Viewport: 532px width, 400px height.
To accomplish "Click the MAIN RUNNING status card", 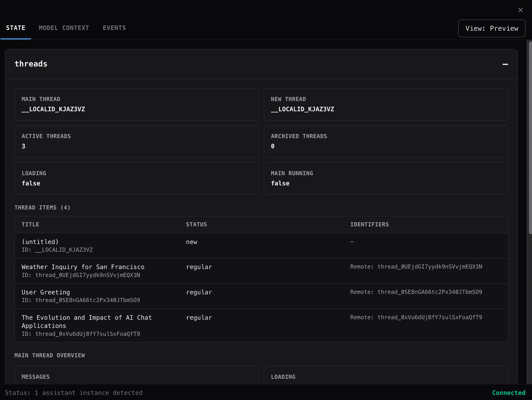I will click(x=386, y=178).
